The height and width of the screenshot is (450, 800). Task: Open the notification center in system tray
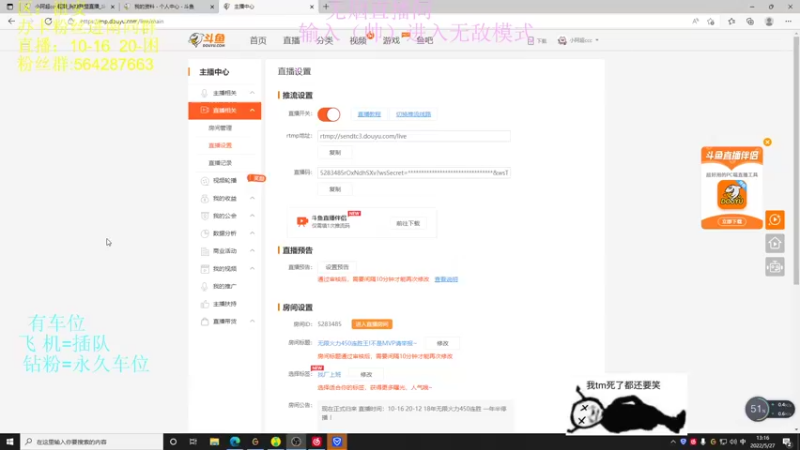click(x=787, y=442)
